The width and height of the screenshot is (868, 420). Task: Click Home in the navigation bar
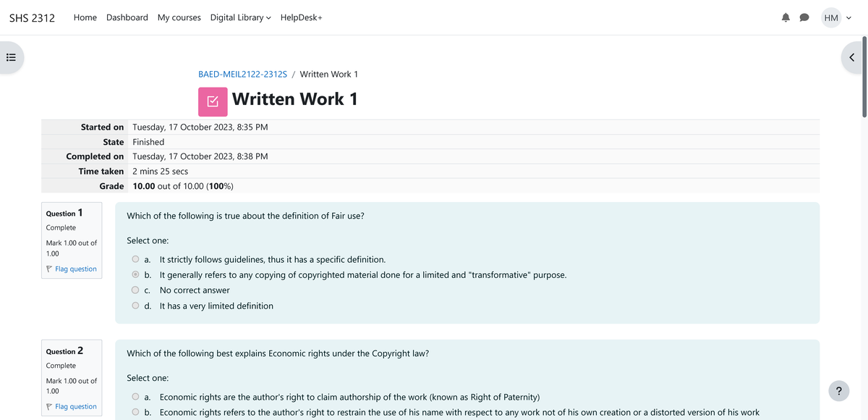point(85,17)
